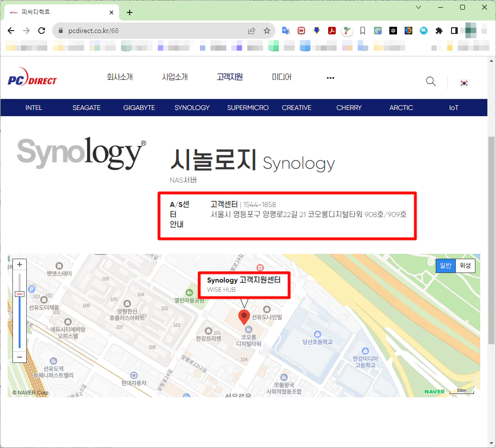
Task: Switch the map to 위성 view
Action: 465,265
